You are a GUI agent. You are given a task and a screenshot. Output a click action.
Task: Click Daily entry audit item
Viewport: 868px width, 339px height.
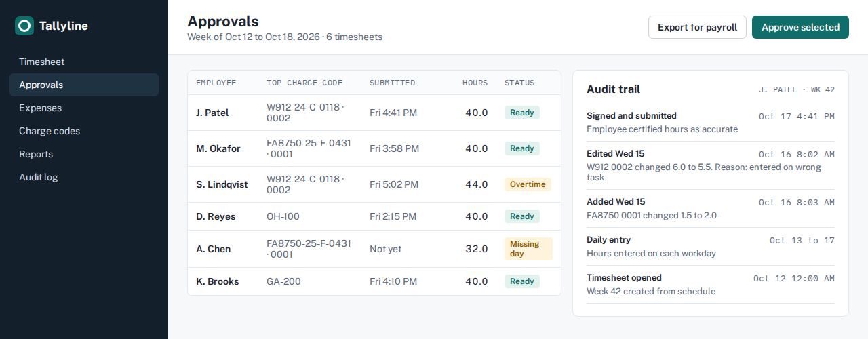[x=711, y=247]
